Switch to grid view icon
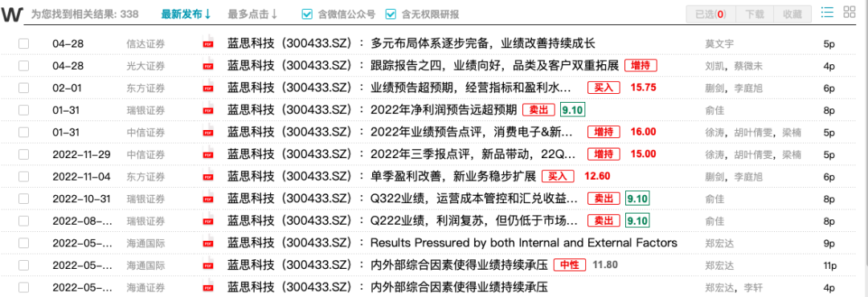 point(850,13)
